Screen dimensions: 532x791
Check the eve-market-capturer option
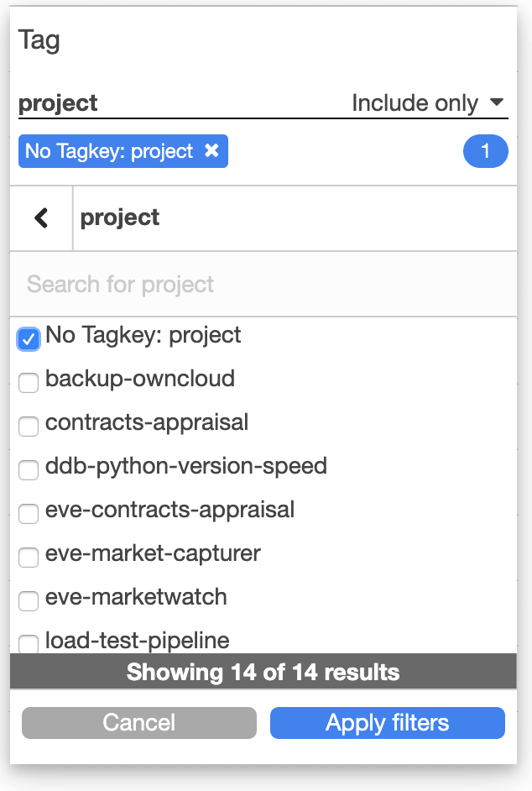pos(29,557)
